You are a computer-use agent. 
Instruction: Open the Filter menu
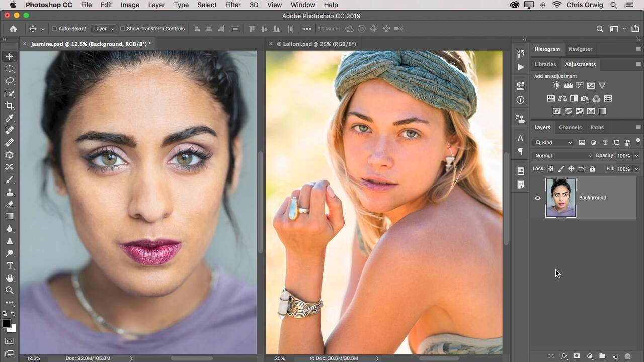[x=233, y=5]
